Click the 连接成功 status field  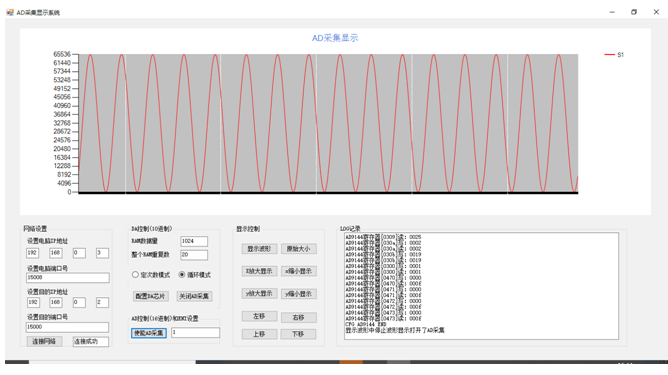[x=90, y=342]
